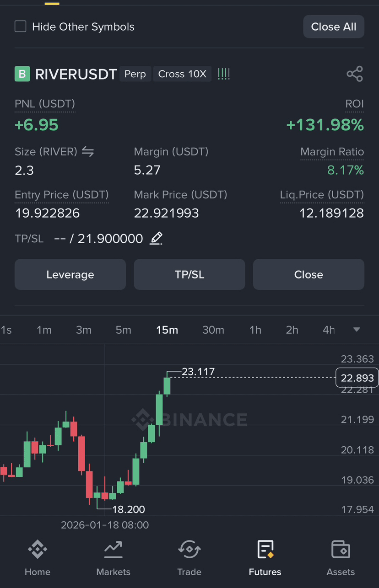Select the 5m chart interval
The image size is (379, 588).
(x=123, y=330)
